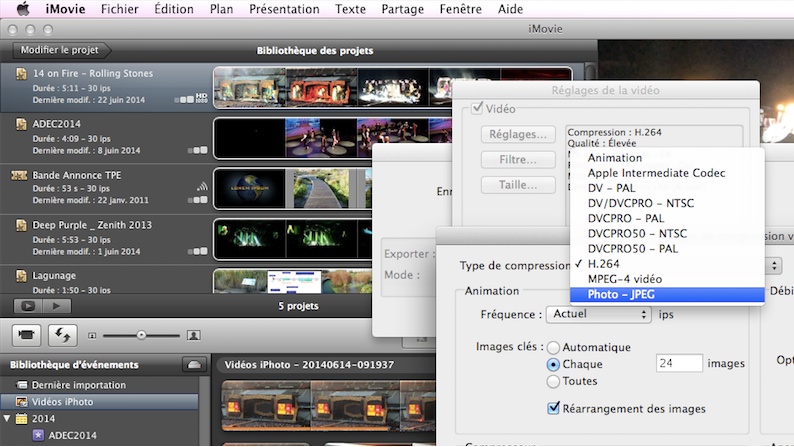This screenshot has height=447, width=794.
Task: Select the ADEC2014 event star icon
Action: coord(38,435)
